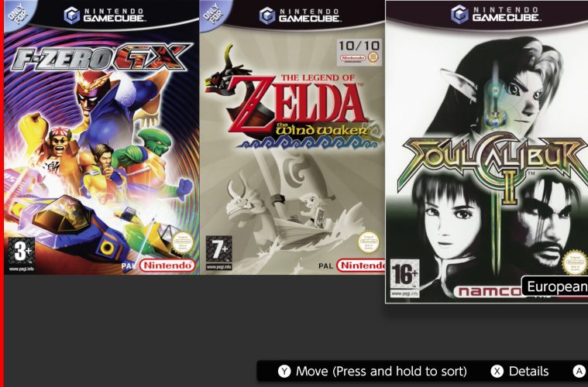Click the PEGI 7+ rating badge

[219, 253]
